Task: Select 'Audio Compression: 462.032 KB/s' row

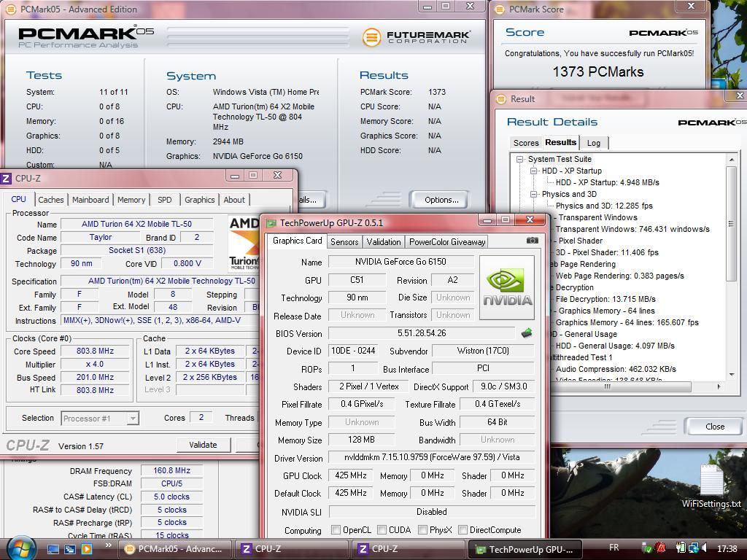Action: [x=615, y=369]
